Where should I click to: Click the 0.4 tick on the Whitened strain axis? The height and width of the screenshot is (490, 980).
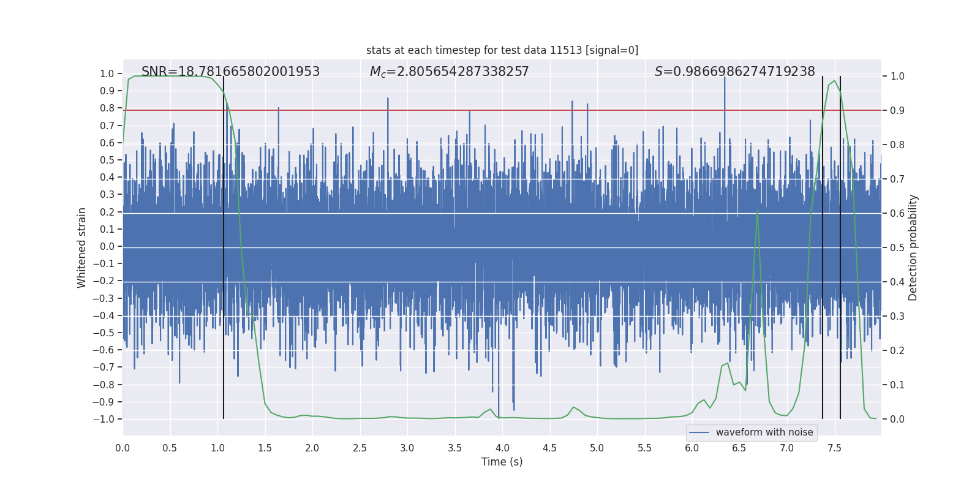107,177
